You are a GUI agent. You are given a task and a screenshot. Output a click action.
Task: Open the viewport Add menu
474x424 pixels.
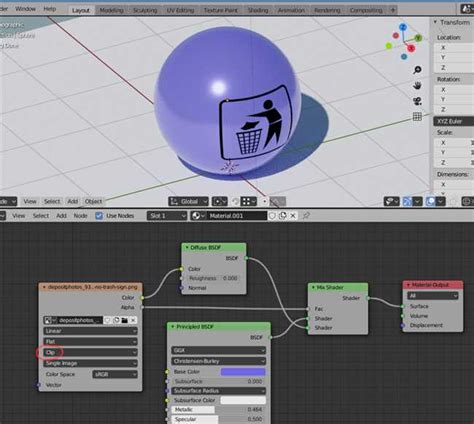click(73, 201)
